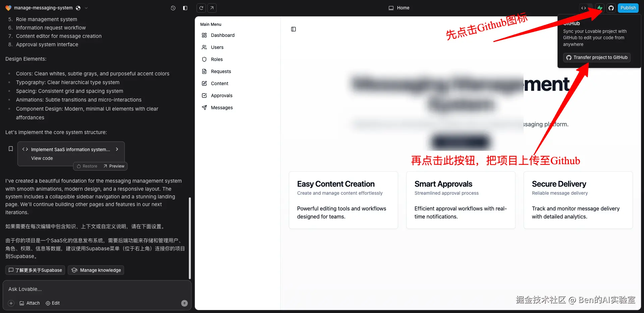Click 'Streamlined approval process' subtitle

[446, 193]
